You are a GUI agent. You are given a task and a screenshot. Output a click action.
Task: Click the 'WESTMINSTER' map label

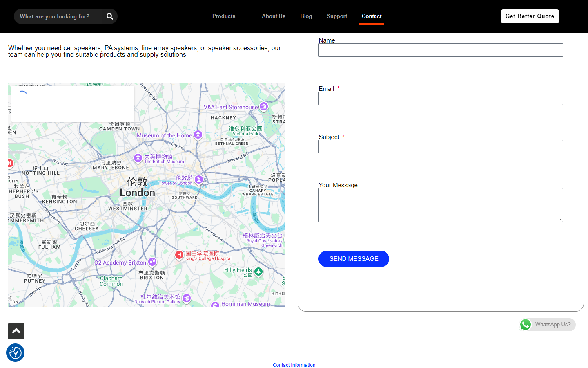[x=128, y=209]
